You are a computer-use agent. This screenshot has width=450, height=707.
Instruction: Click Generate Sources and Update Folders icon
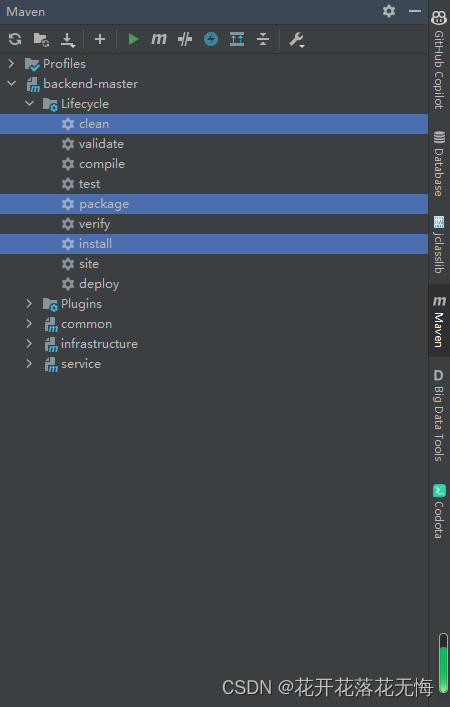coord(41,40)
